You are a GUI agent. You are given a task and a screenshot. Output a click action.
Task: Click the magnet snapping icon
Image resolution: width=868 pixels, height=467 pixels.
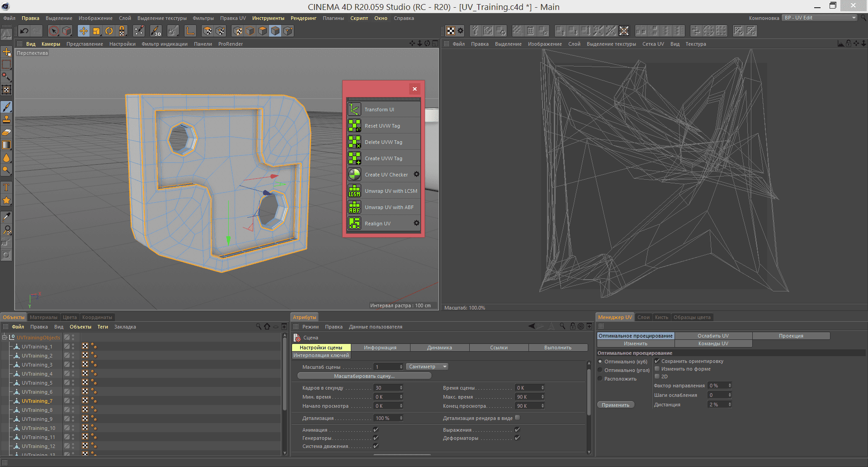pyautogui.click(x=122, y=31)
